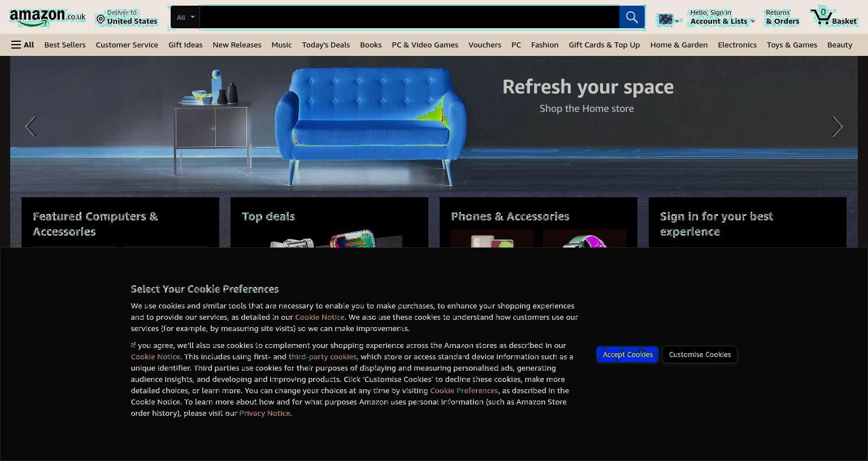Open Gift Cards & Top Up
This screenshot has height=461, width=868.
604,45
